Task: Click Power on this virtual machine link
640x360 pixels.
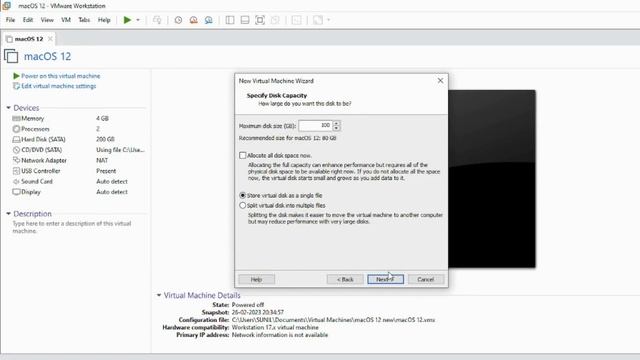Action: 60,76
